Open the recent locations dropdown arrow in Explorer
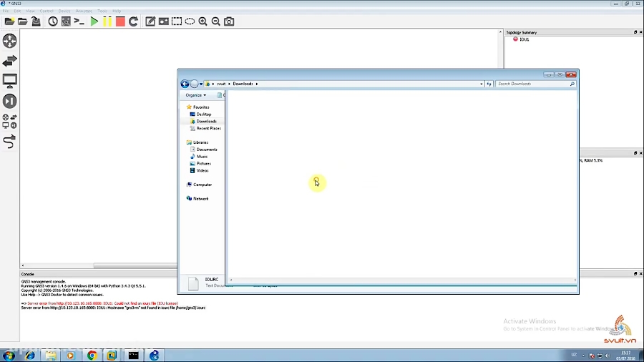 tap(201, 84)
